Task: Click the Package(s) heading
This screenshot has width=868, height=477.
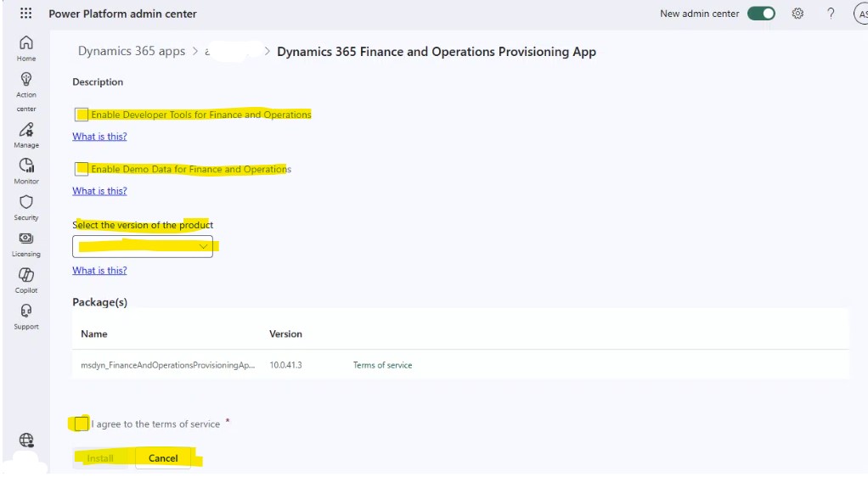Action: [x=99, y=302]
